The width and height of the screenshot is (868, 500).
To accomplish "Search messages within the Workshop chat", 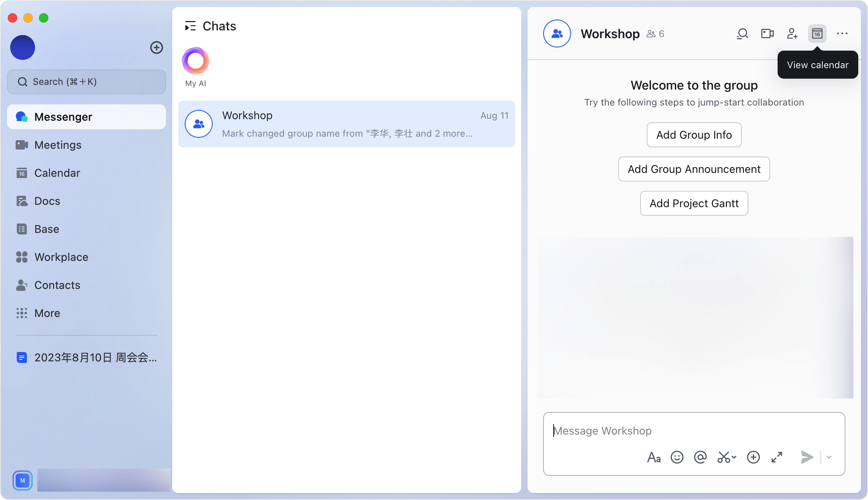I will tap(742, 33).
